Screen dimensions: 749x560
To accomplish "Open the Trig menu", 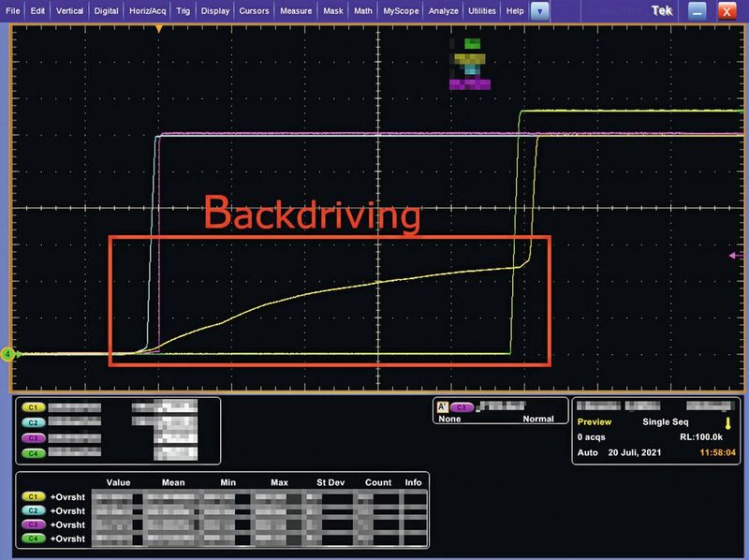I will click(x=183, y=11).
